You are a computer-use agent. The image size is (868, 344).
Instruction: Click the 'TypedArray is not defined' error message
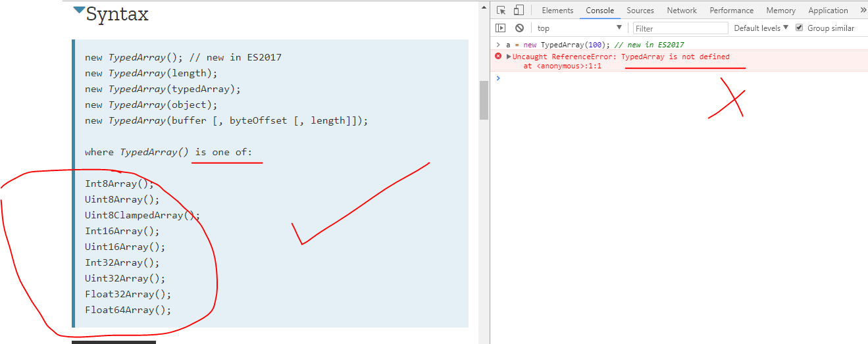click(675, 57)
